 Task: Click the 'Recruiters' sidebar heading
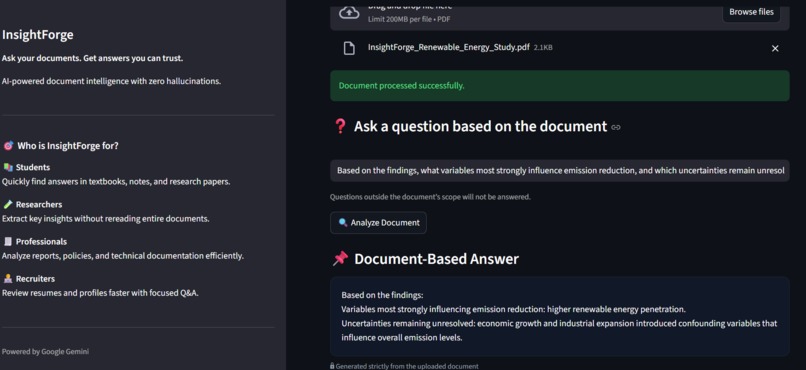pyautogui.click(x=35, y=279)
